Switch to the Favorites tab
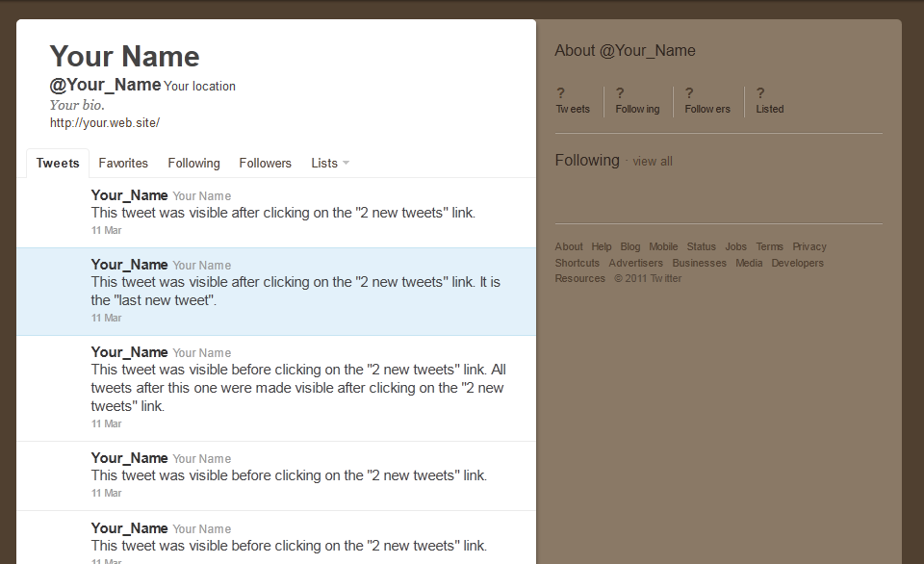 click(122, 163)
